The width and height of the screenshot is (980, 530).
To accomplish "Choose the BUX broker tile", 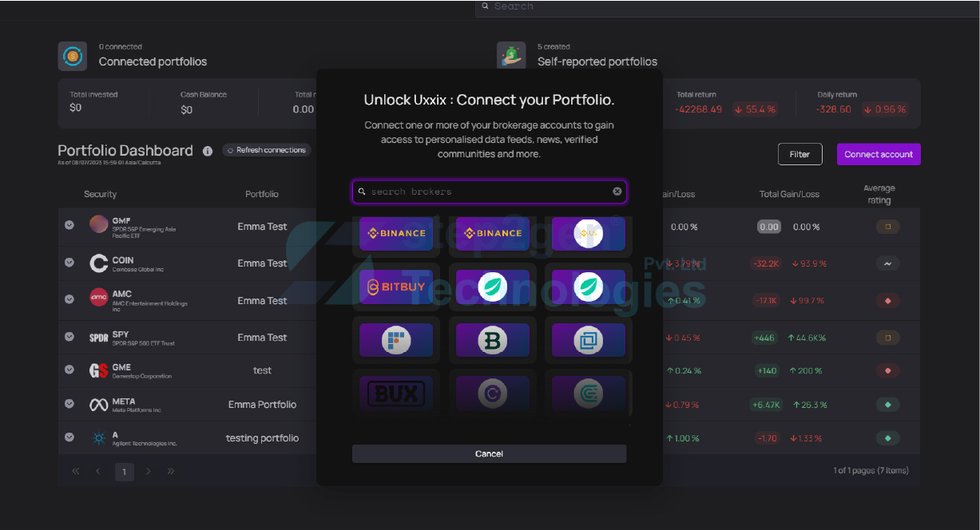I will pyautogui.click(x=396, y=394).
